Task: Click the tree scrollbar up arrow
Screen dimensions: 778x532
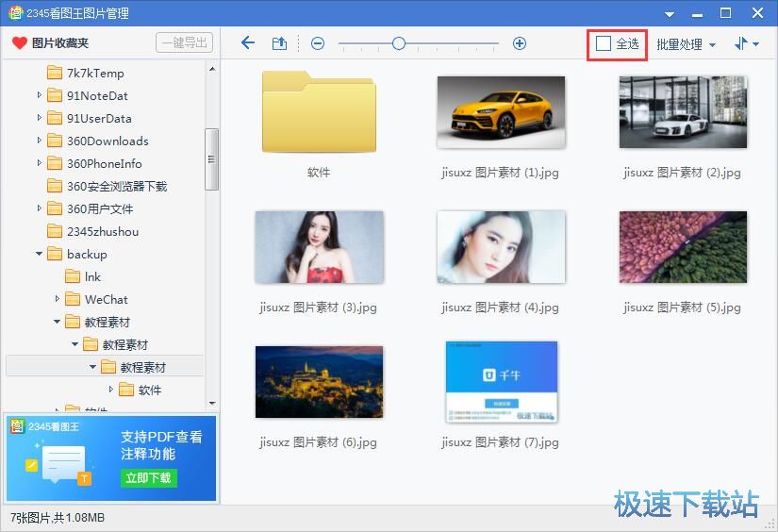Action: click(x=212, y=69)
